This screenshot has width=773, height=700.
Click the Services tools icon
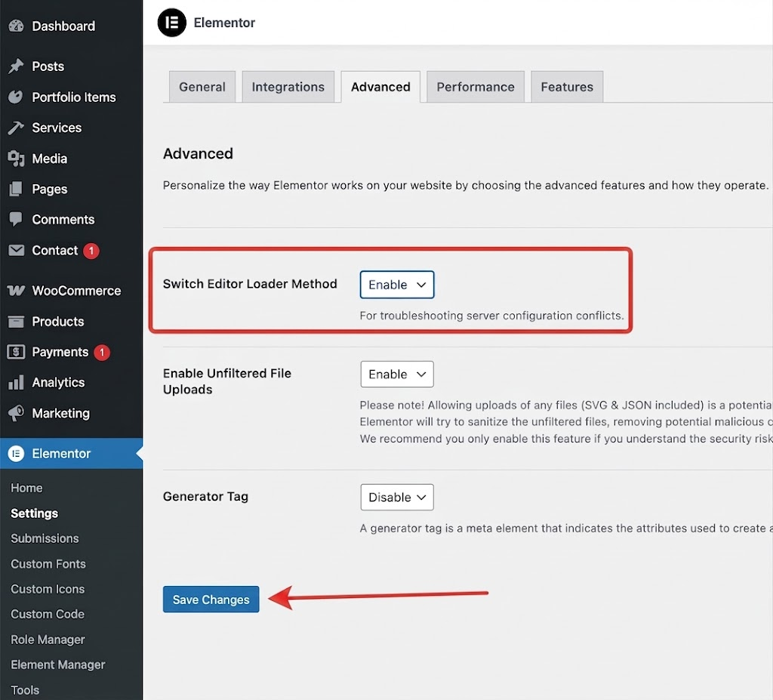coord(16,128)
